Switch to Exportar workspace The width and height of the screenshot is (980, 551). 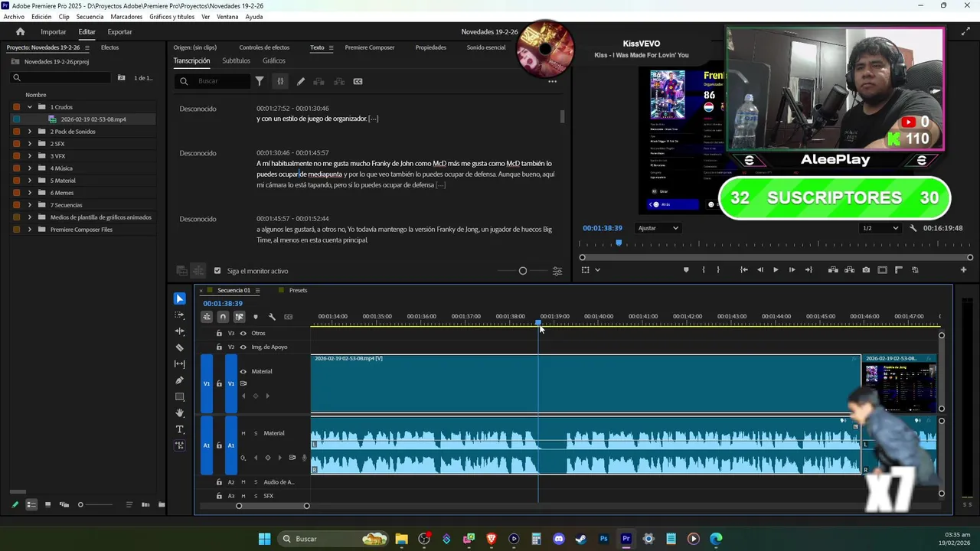click(119, 32)
